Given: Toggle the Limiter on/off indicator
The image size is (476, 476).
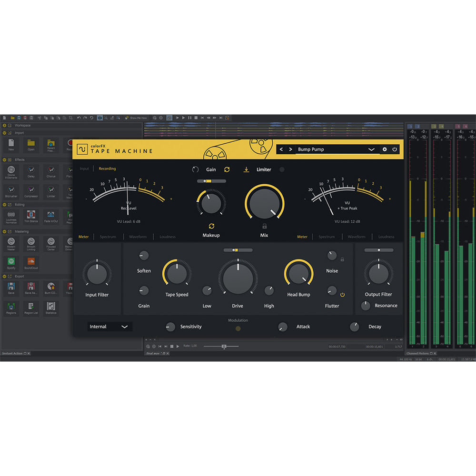Looking at the screenshot, I should coord(282,170).
